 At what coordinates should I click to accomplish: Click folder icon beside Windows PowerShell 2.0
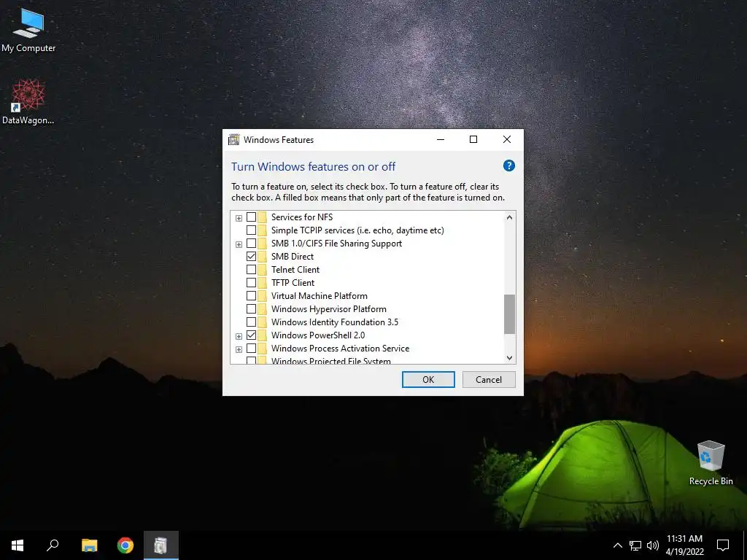pos(263,335)
